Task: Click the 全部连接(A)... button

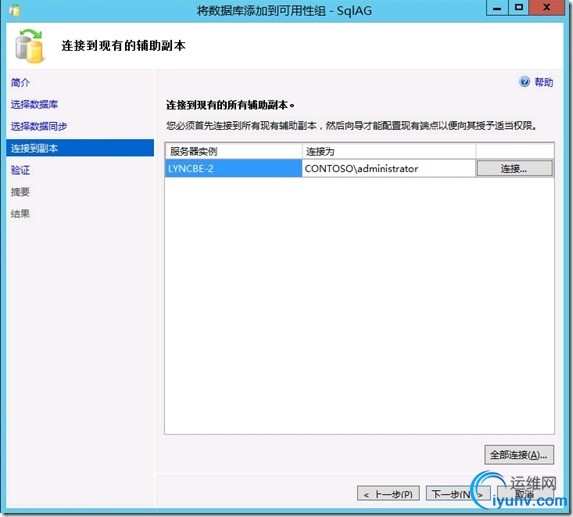Action: (519, 455)
